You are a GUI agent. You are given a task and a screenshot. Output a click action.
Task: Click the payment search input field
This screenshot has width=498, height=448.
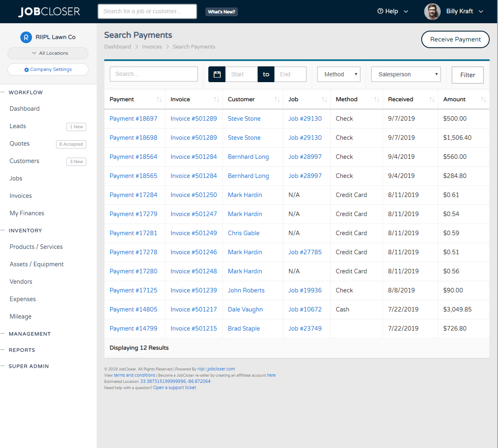point(154,74)
